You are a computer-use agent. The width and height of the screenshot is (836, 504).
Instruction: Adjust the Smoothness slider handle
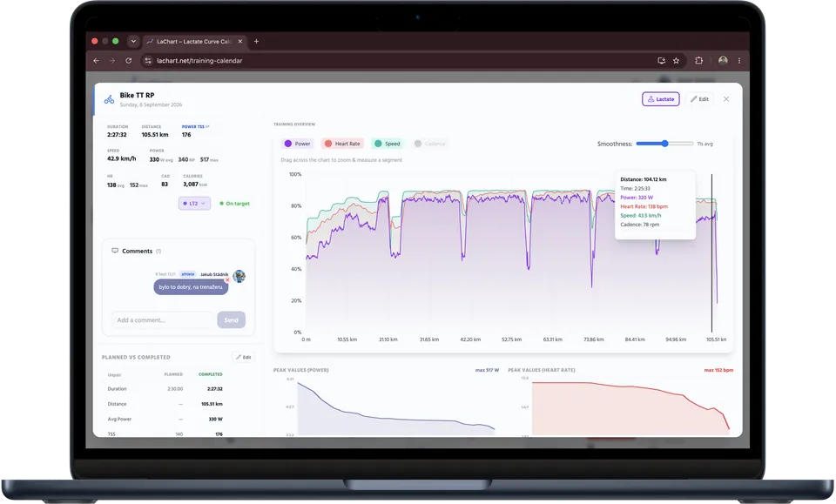pyautogui.click(x=664, y=144)
